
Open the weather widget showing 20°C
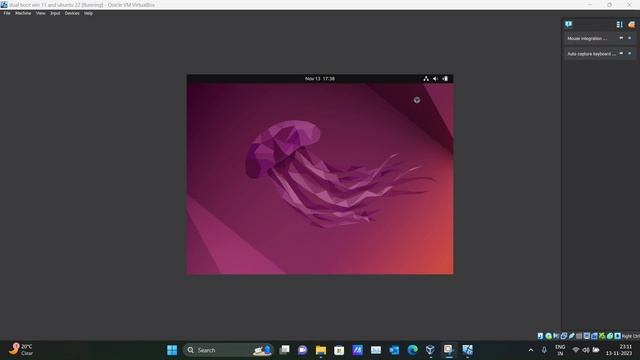[x=21, y=350]
